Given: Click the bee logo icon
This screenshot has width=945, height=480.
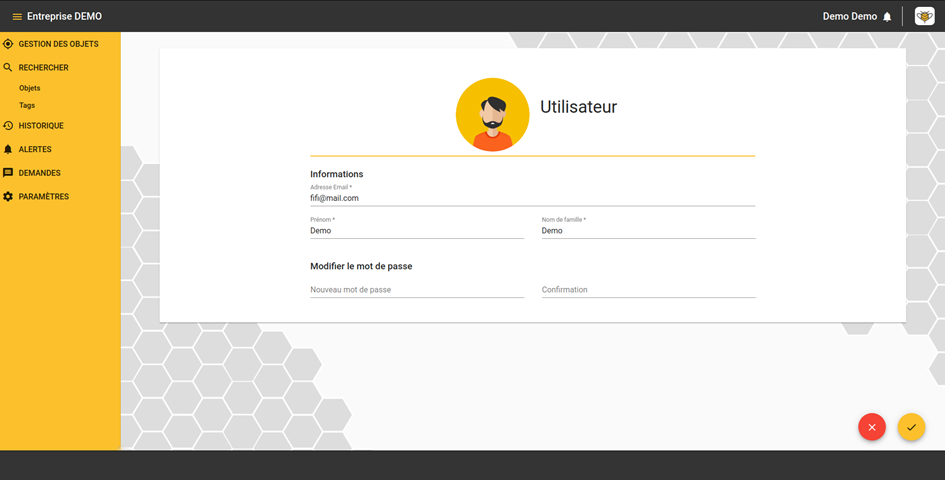Looking at the screenshot, I should coord(925,16).
